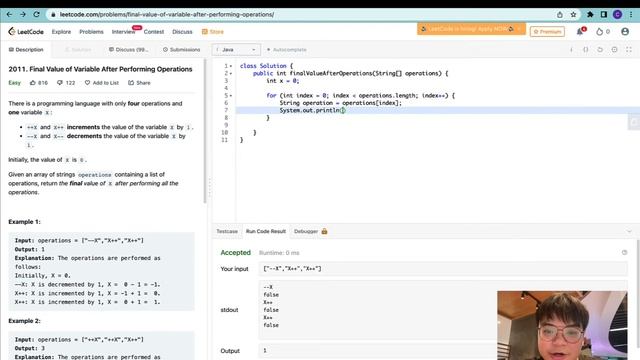
Task: Go to the Contest page
Action: 153,31
